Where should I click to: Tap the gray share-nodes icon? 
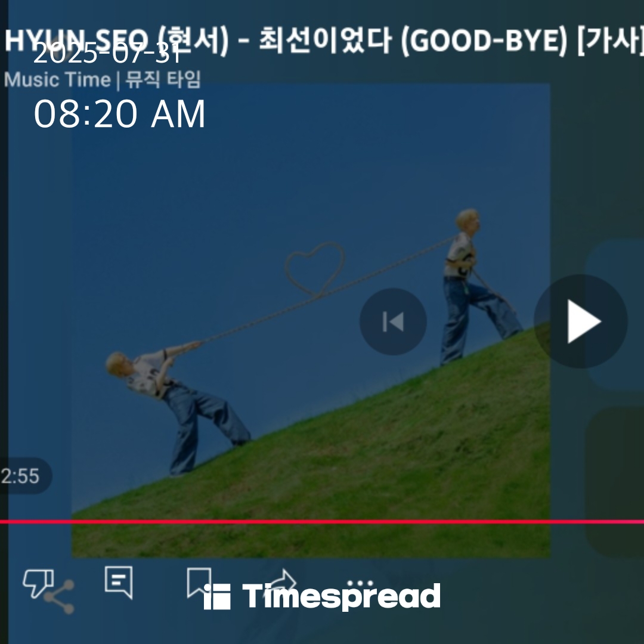click(60, 597)
